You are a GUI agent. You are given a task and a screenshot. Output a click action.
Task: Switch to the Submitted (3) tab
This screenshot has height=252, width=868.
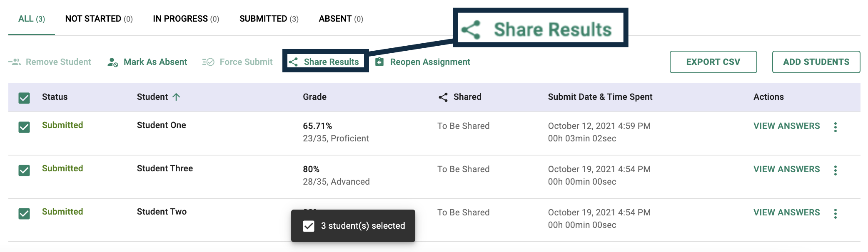pyautogui.click(x=269, y=19)
